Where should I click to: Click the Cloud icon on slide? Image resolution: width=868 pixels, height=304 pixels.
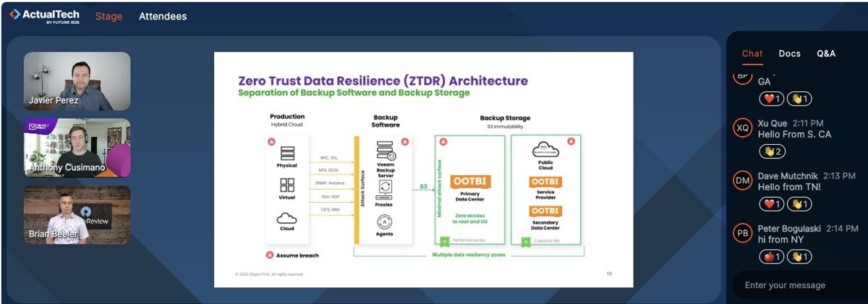[287, 218]
